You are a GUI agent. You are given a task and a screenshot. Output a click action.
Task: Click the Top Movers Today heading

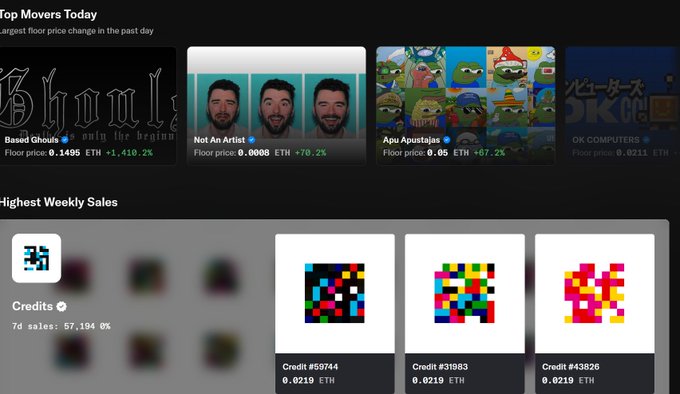48,14
